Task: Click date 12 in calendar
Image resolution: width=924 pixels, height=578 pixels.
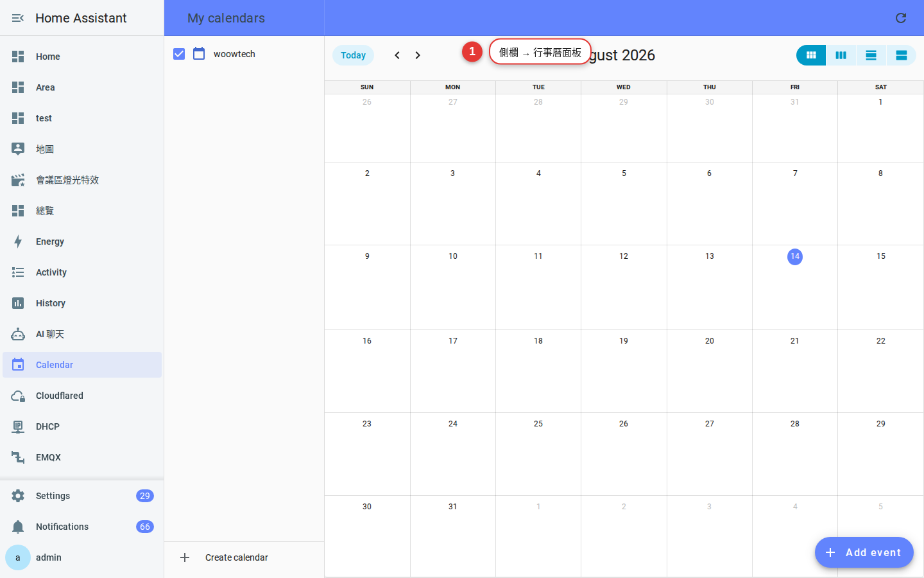Action: (x=624, y=256)
